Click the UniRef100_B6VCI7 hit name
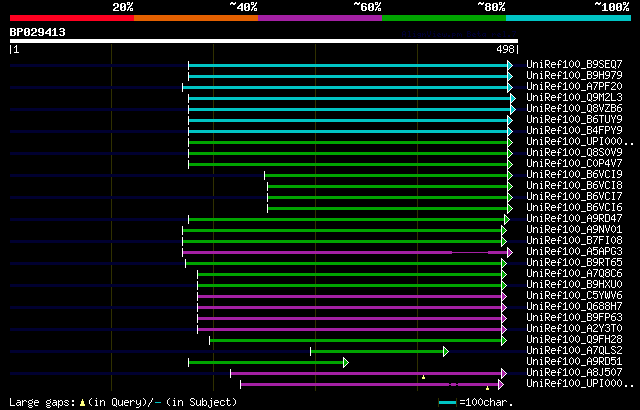This screenshot has width=640, height=410. 574,197
